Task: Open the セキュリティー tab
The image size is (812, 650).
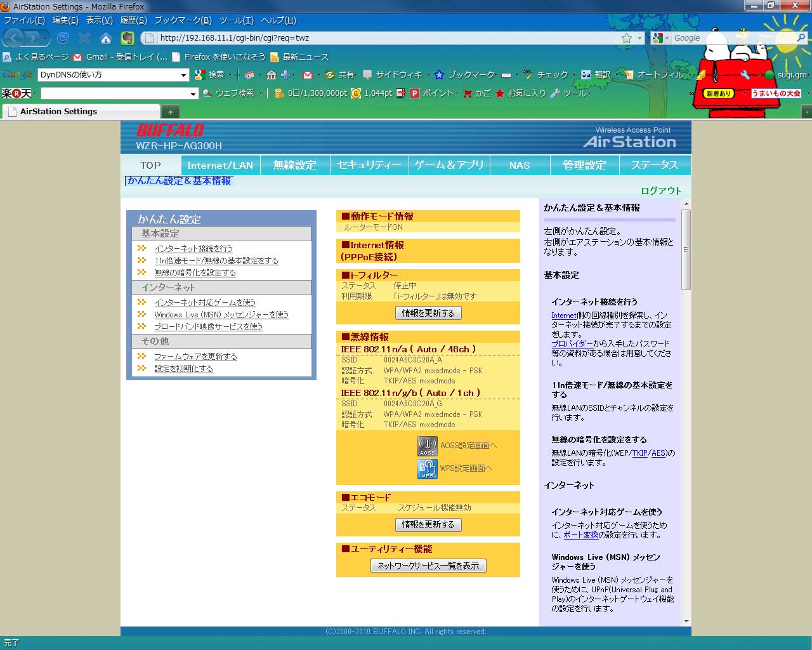Action: (369, 165)
